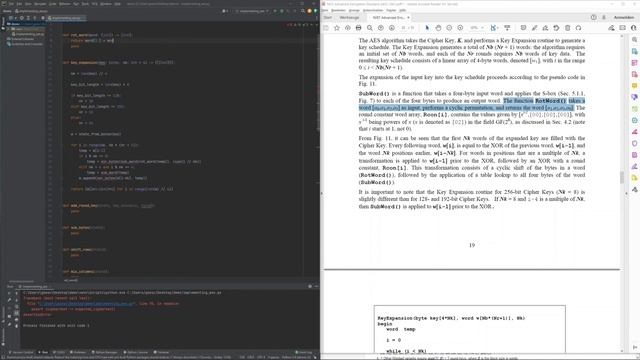Click the inspection warnings indicator in editor
Screen dimensions: 640x360
[298, 25]
